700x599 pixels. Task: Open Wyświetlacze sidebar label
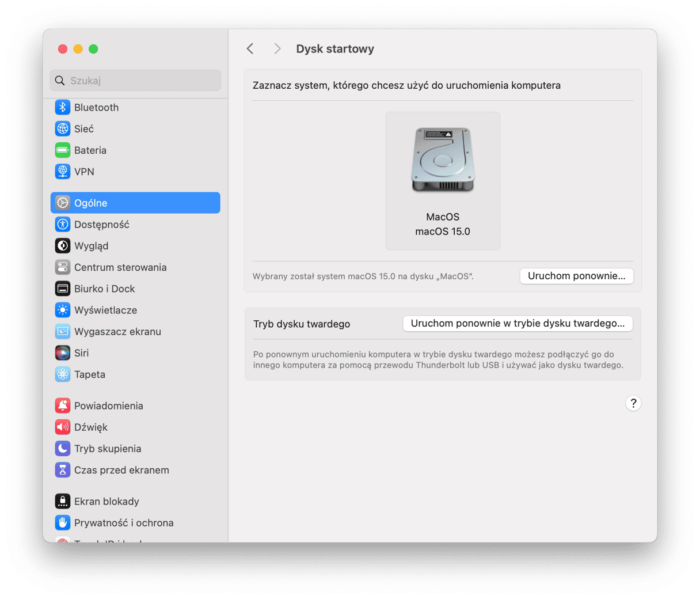tap(106, 310)
